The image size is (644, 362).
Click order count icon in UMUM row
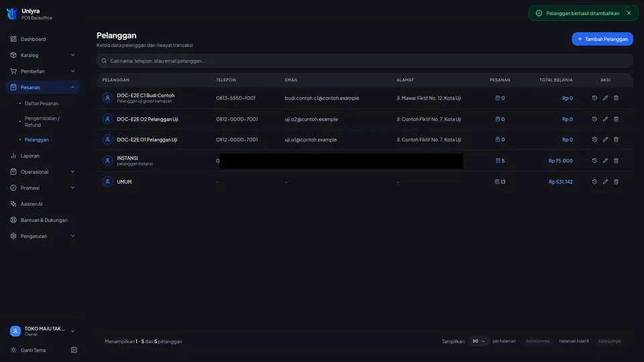(497, 182)
